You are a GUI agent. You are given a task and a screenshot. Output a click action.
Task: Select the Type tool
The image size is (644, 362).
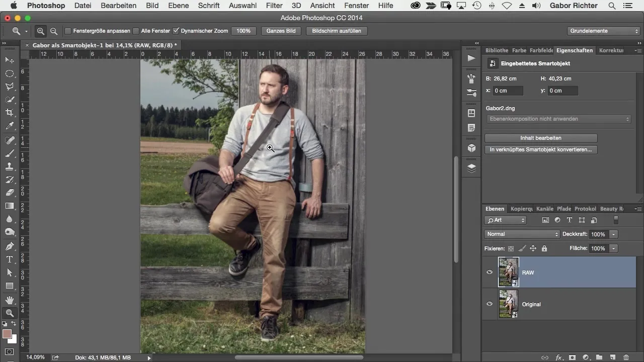point(10,259)
